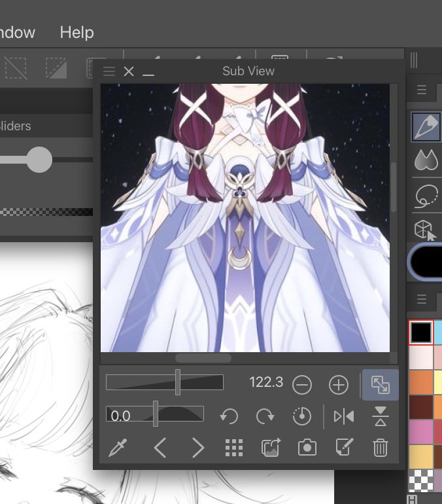Image resolution: width=442 pixels, height=504 pixels.
Task: Show previous image in Sub View
Action: [x=160, y=448]
